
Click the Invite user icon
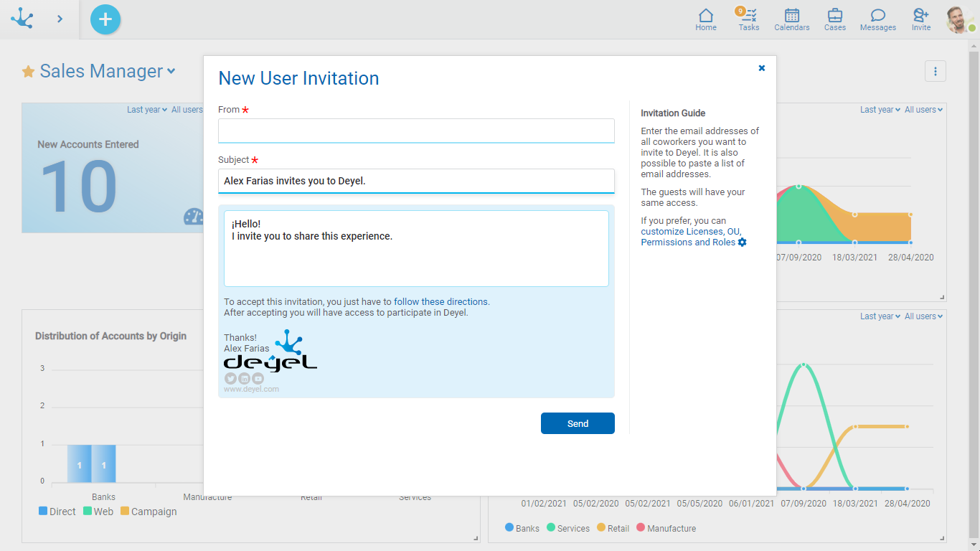920,19
